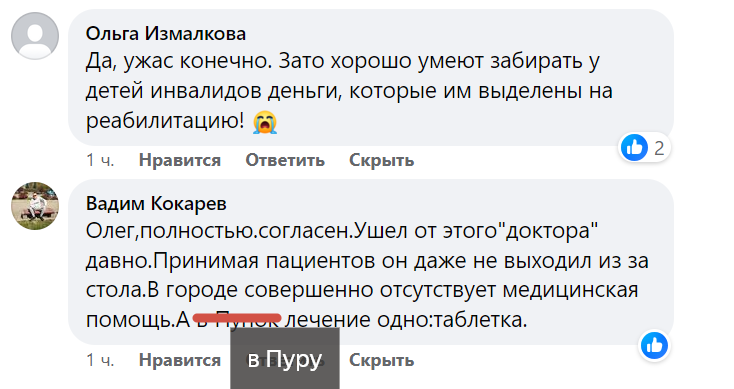Click the Ольга Измалкова author name
The height and width of the screenshot is (389, 734).
166,34
